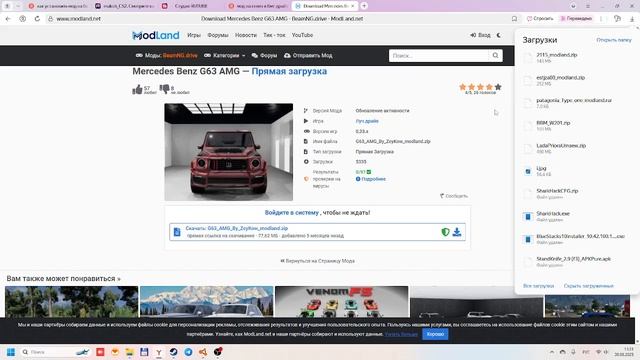The image size is (640, 360).
Task: Click Открыть папку in downloads panel
Action: [614, 40]
